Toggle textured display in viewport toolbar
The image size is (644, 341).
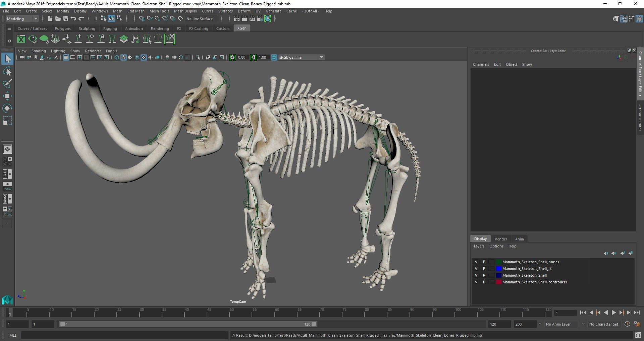[144, 57]
